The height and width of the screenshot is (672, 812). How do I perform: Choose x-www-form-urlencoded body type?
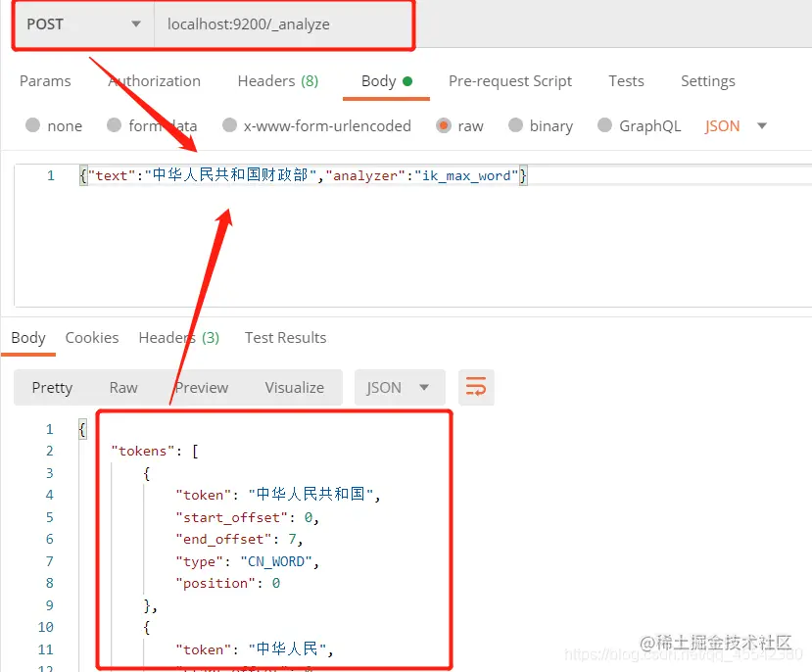(316, 125)
